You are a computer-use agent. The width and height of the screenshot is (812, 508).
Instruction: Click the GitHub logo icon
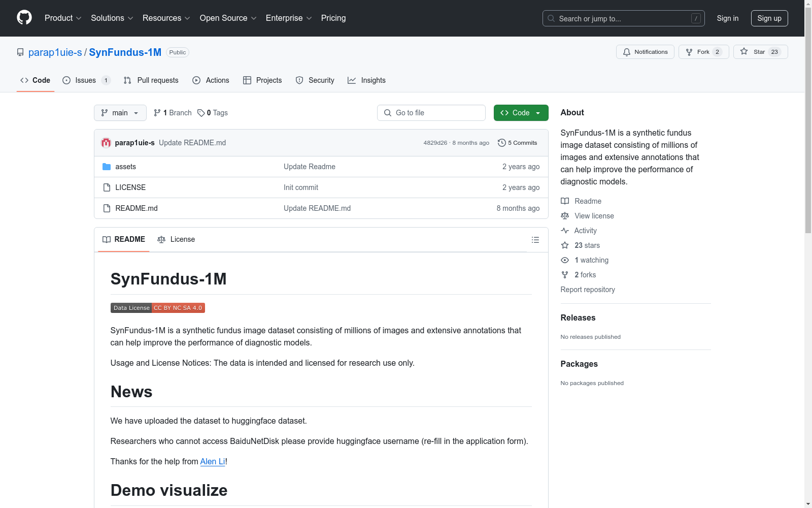24,18
